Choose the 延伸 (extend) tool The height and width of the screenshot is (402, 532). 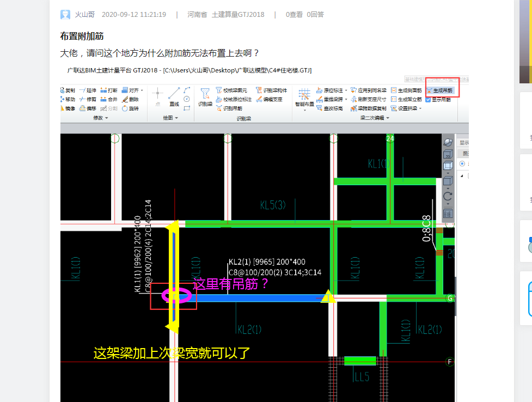point(88,90)
